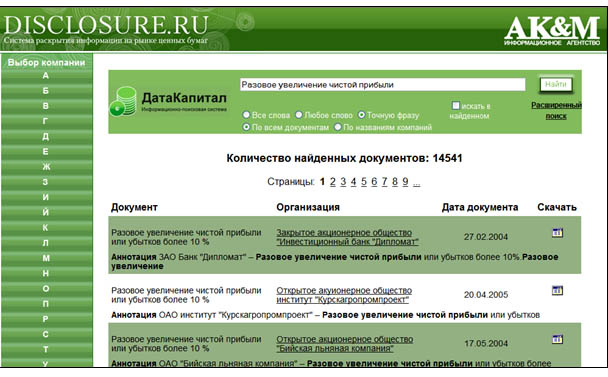Select companies starting with letter В
This screenshot has height=377, width=608.
click(46, 106)
